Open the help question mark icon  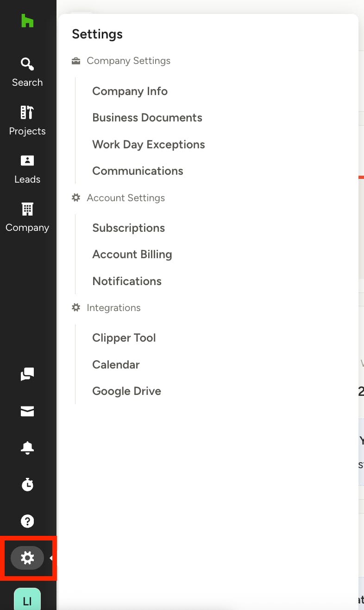(27, 521)
